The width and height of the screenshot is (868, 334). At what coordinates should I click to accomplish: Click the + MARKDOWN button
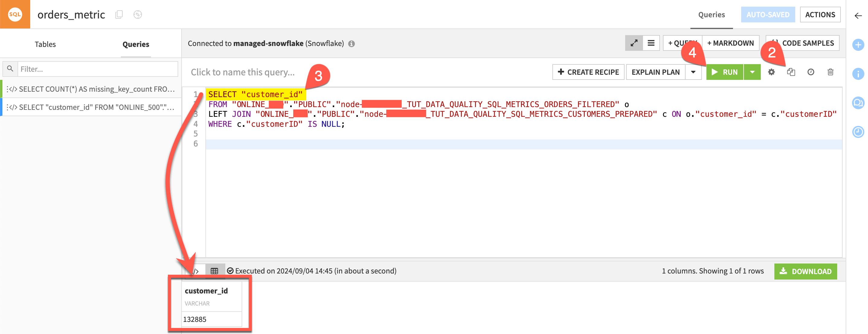pos(731,43)
